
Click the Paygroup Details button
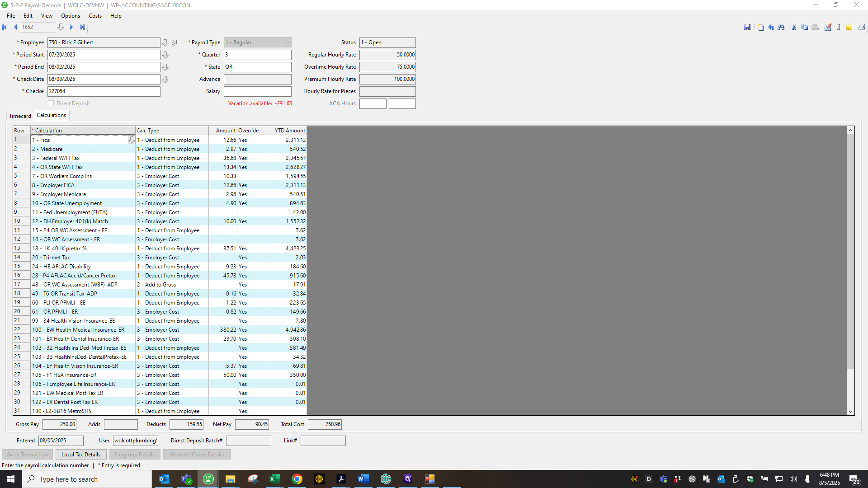(134, 455)
